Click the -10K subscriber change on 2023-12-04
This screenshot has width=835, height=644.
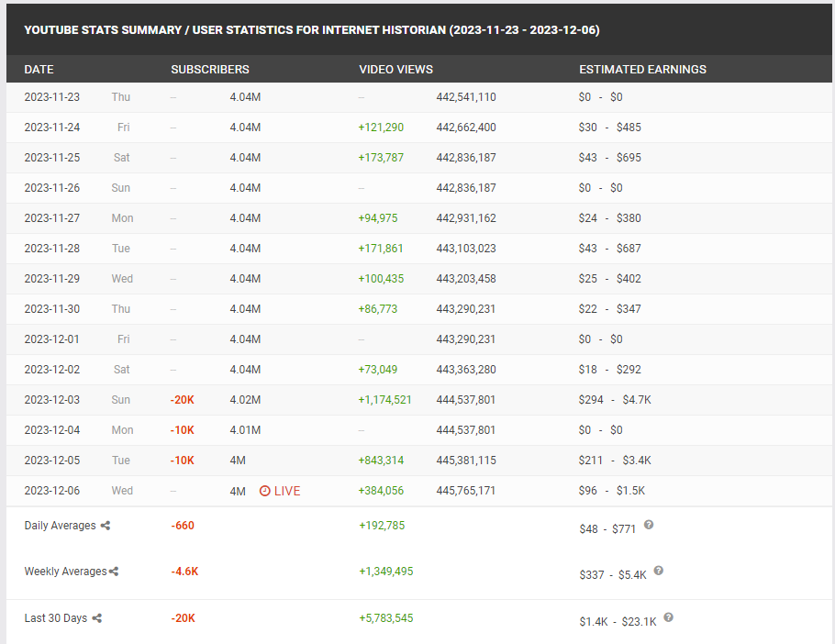182,430
